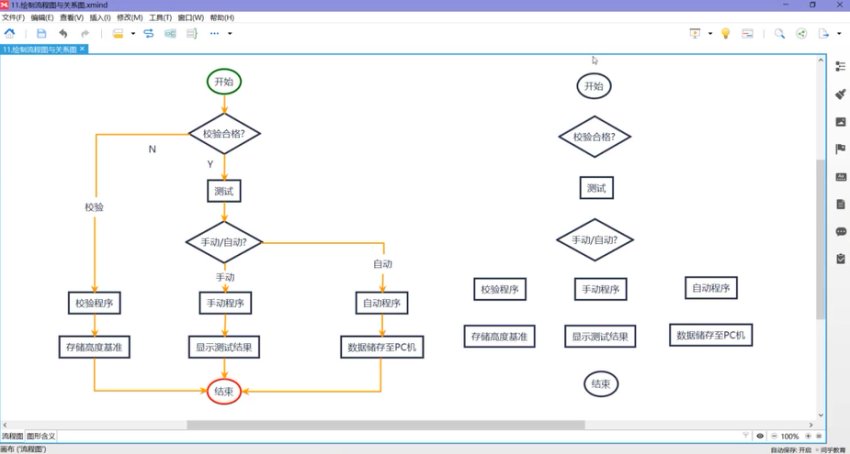Open the outline panel in right sidebar

840,66
